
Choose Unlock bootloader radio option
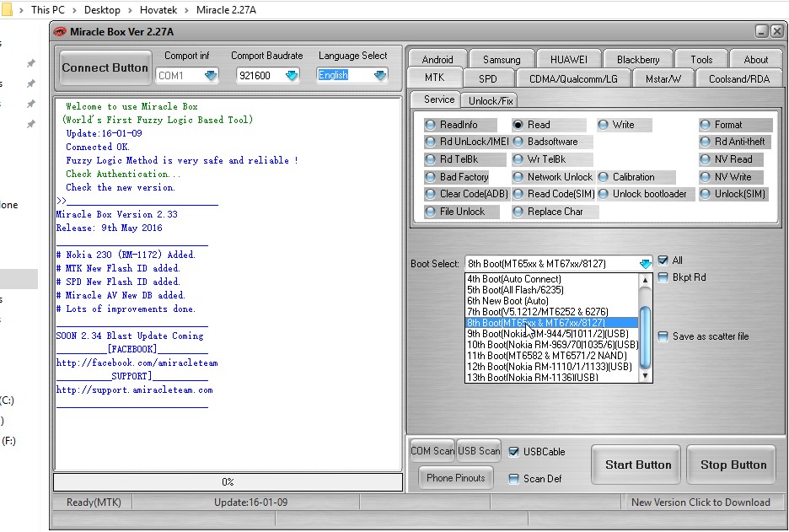point(646,194)
